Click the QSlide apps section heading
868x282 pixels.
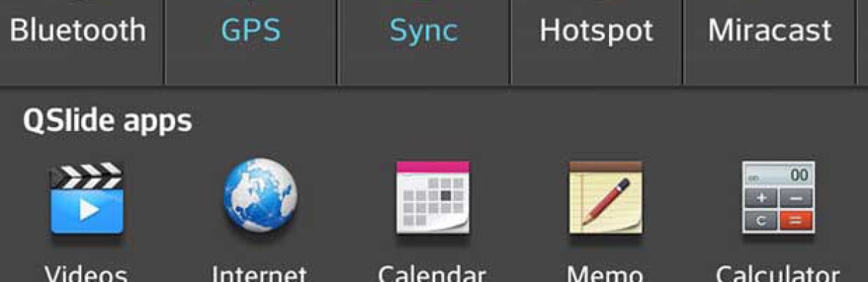pos(107,121)
